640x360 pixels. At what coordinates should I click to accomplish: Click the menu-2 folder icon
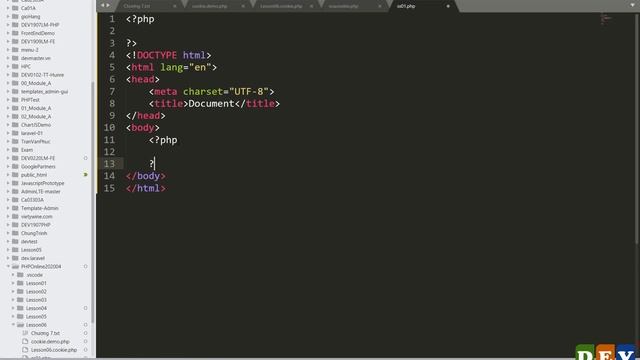(15, 50)
